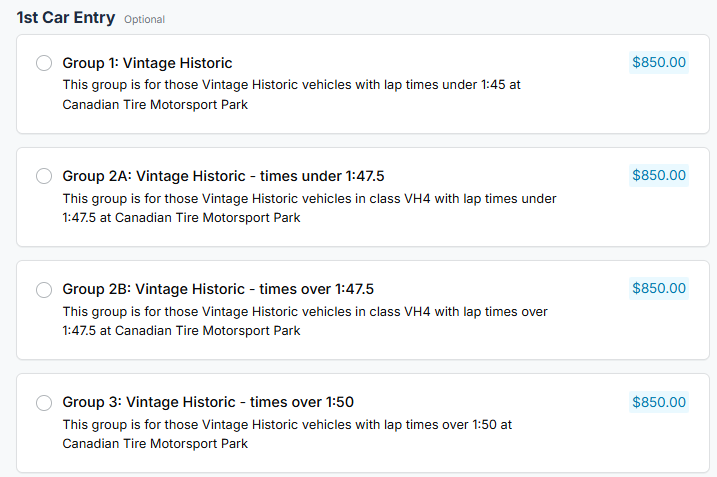The width and height of the screenshot is (717, 477).
Task: Click Group 2A description mentioning class VH4 under 1:47.5
Action: point(309,208)
